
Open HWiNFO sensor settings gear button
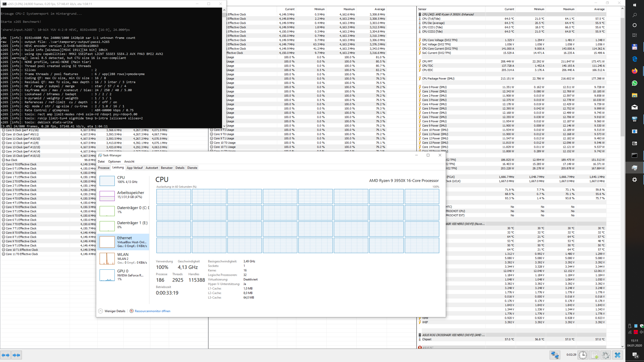coord(605,355)
